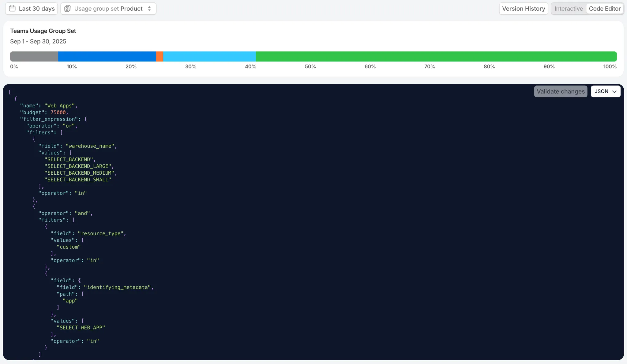The height and width of the screenshot is (364, 627).
Task: Click the budget value 75000 in the code editor
Action: point(58,112)
